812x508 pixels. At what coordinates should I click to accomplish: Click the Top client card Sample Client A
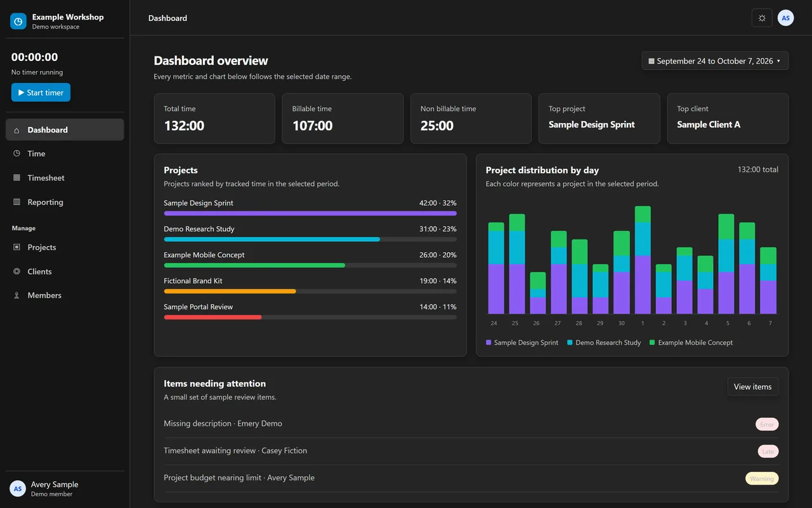point(728,119)
